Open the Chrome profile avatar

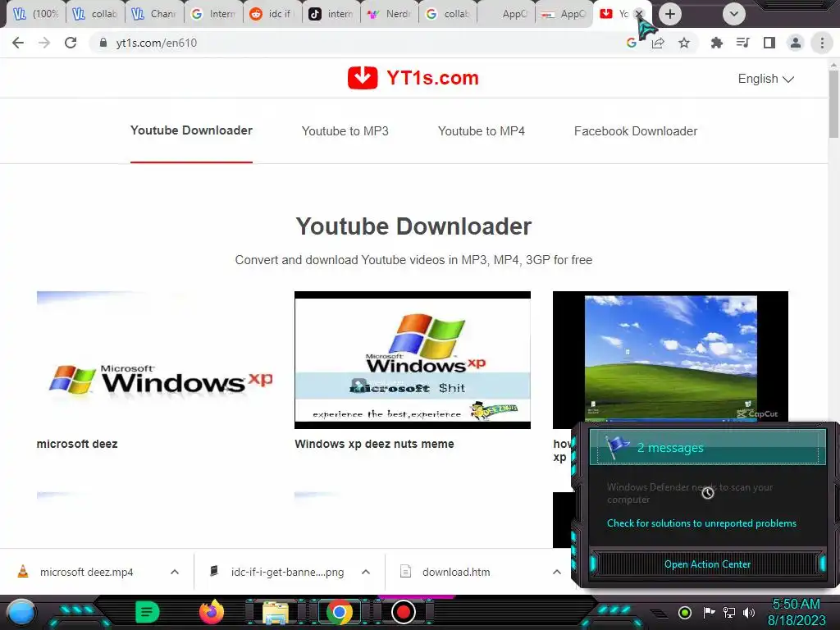tap(796, 43)
